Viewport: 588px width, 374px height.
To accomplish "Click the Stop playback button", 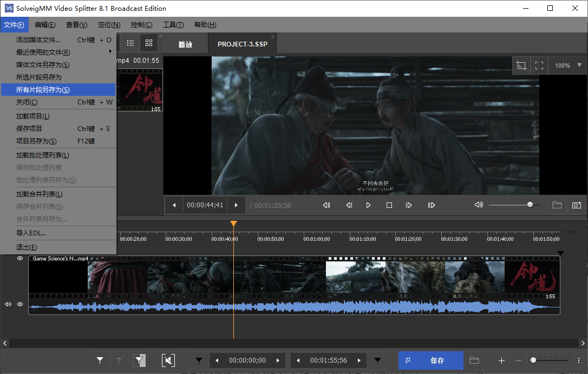I will (389, 205).
